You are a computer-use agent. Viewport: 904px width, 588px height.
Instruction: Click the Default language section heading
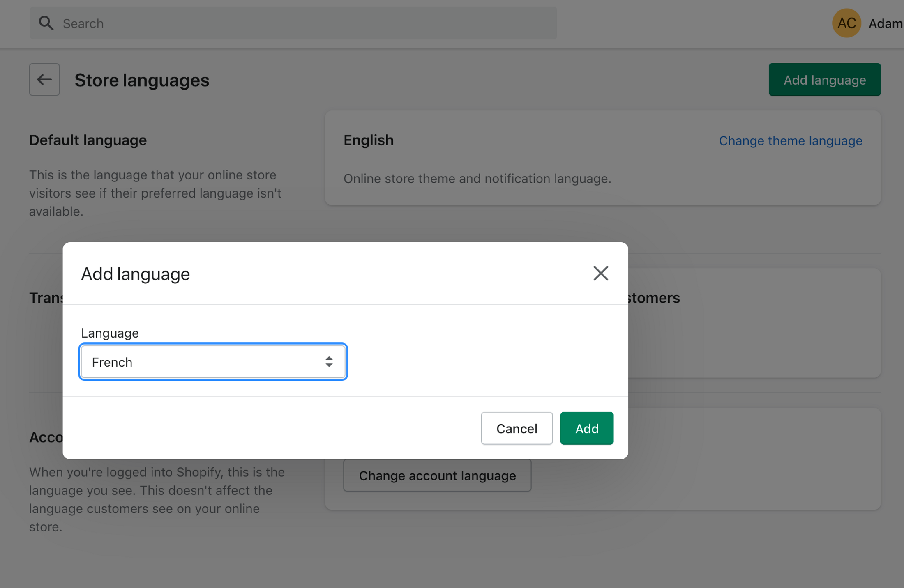(x=88, y=140)
